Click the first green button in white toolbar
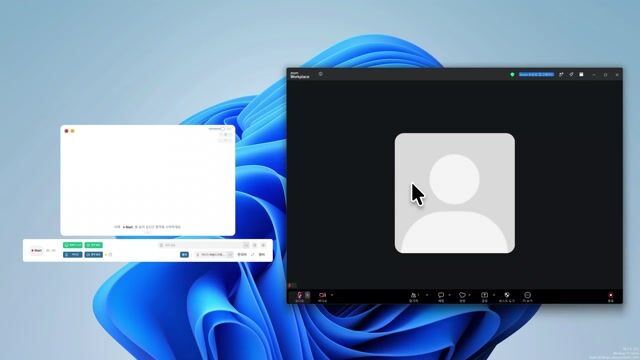This screenshot has height=360, width=640. point(73,245)
